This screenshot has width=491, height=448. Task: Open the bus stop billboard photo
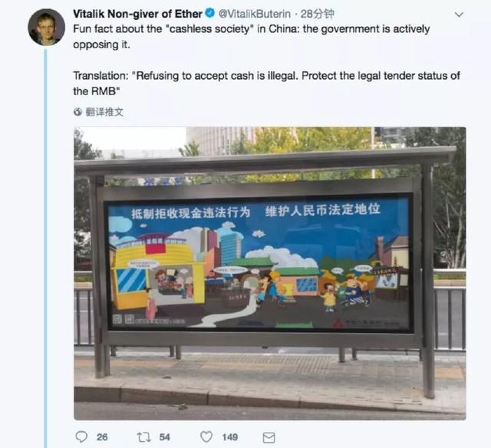point(269,273)
